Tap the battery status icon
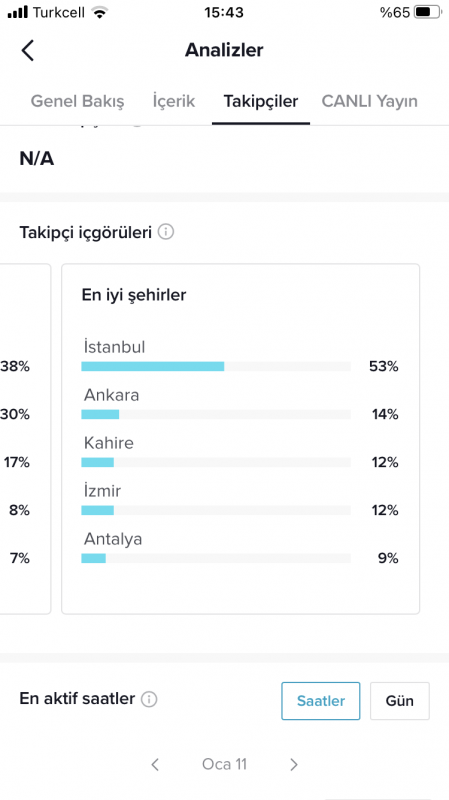449x800 pixels. click(x=428, y=12)
